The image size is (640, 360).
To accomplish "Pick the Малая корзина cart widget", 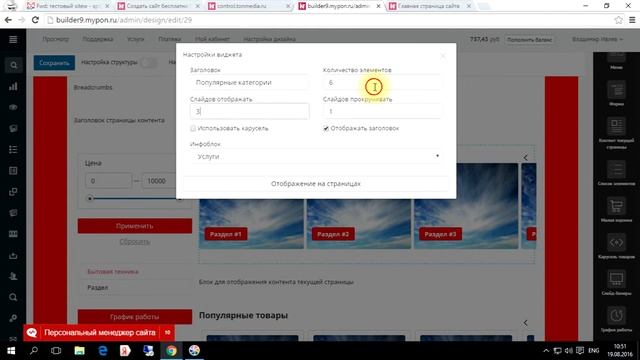I will point(616,206).
